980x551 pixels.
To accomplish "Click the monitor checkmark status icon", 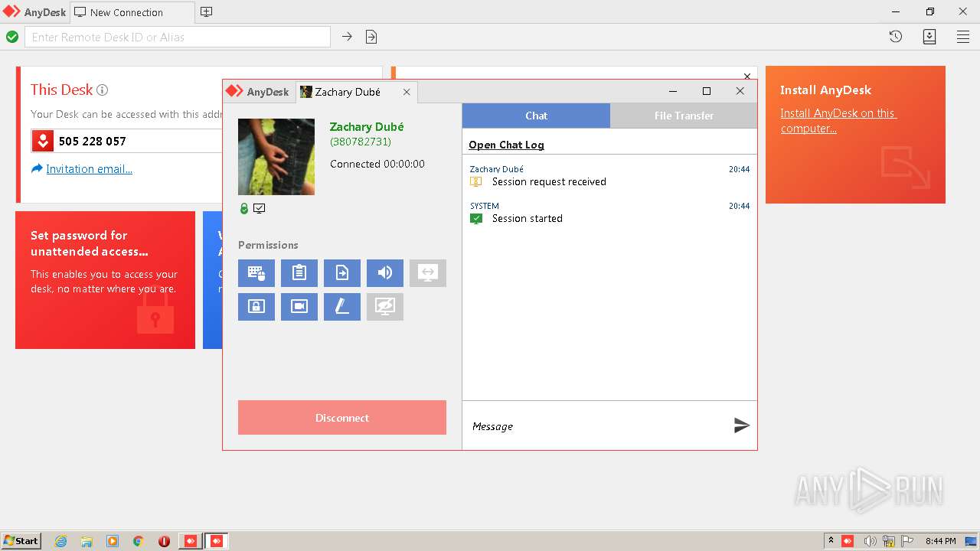I will [260, 208].
